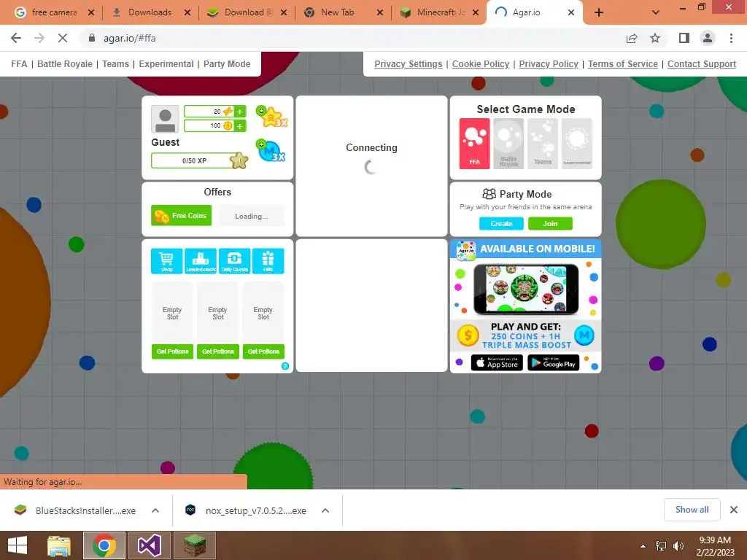Click the potions help question icon
The image size is (747, 560).
[285, 366]
